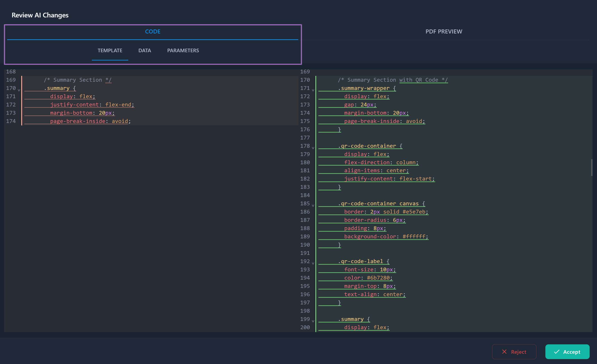
Task: Click the page-break-inside: avoid declaration on line 175
Action: pos(384,121)
